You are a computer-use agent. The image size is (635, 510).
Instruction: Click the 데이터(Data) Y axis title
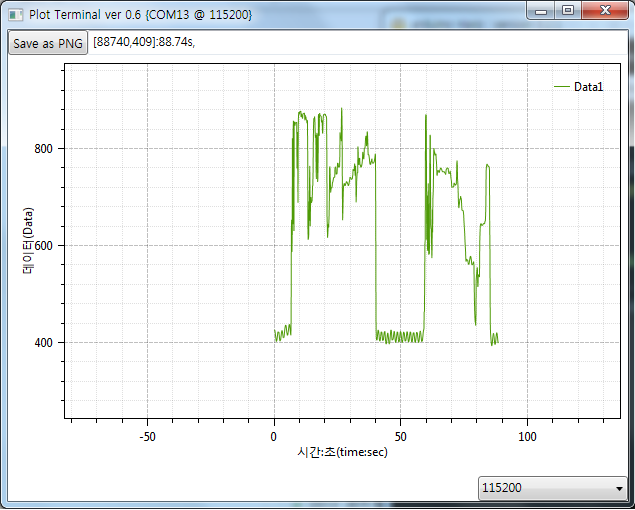pos(28,241)
